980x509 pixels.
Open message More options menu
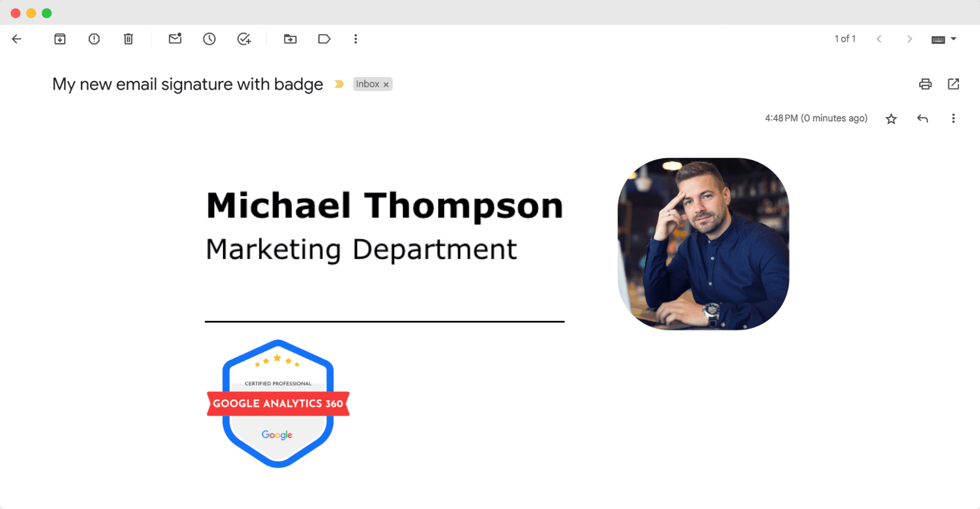point(954,119)
